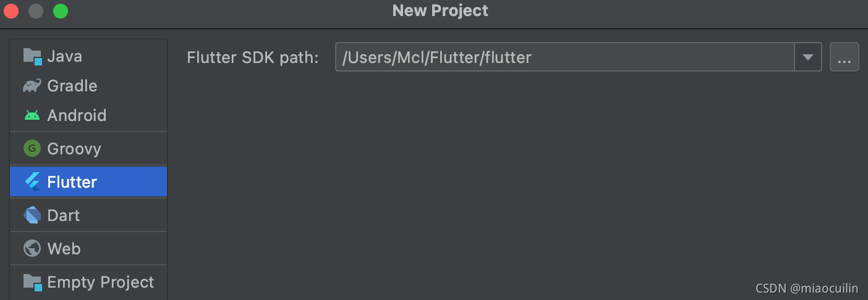Expand the Flutter SDK path dropdown
868x300 pixels.
click(807, 57)
